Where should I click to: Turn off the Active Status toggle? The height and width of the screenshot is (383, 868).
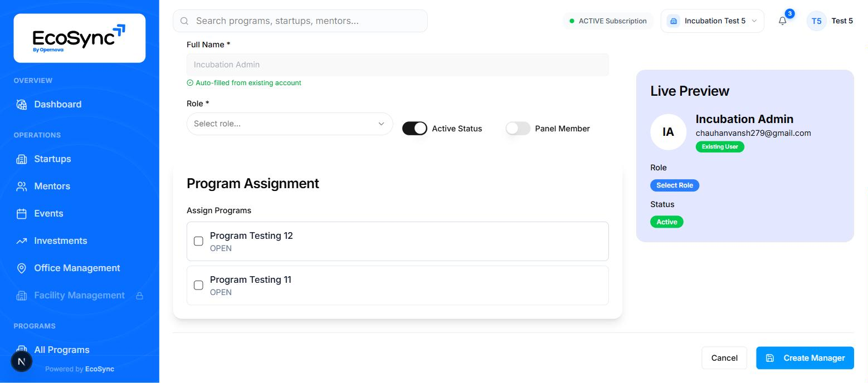(415, 129)
